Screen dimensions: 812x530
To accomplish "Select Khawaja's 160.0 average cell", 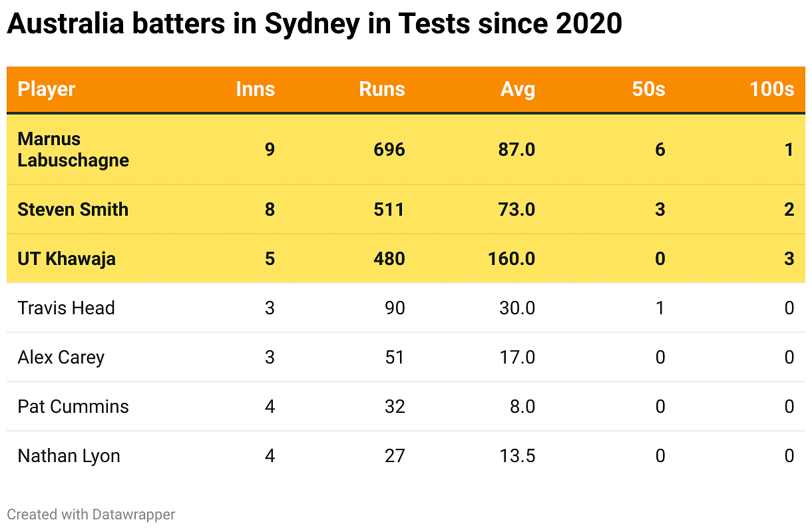I will 511,258.
